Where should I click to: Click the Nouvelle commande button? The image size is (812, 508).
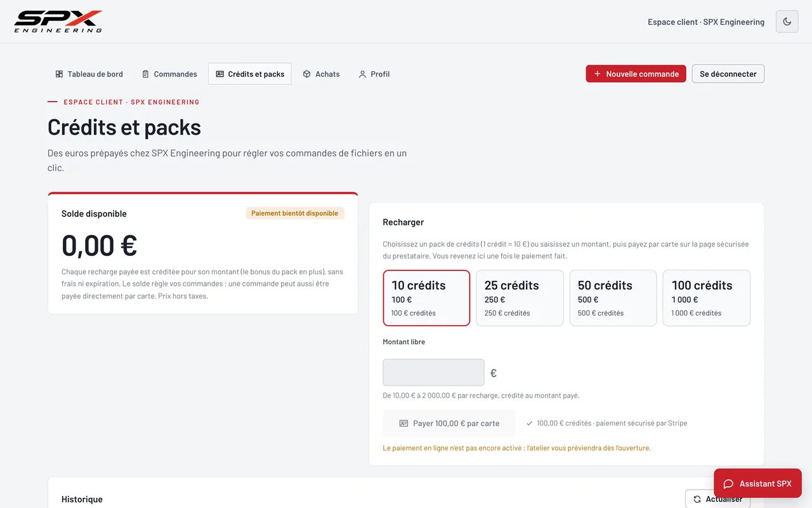[636, 74]
